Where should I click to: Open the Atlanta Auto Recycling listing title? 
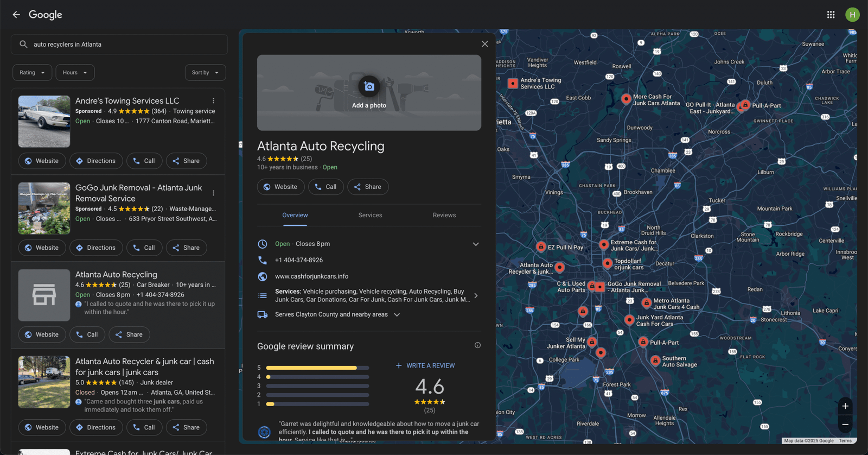(x=116, y=275)
